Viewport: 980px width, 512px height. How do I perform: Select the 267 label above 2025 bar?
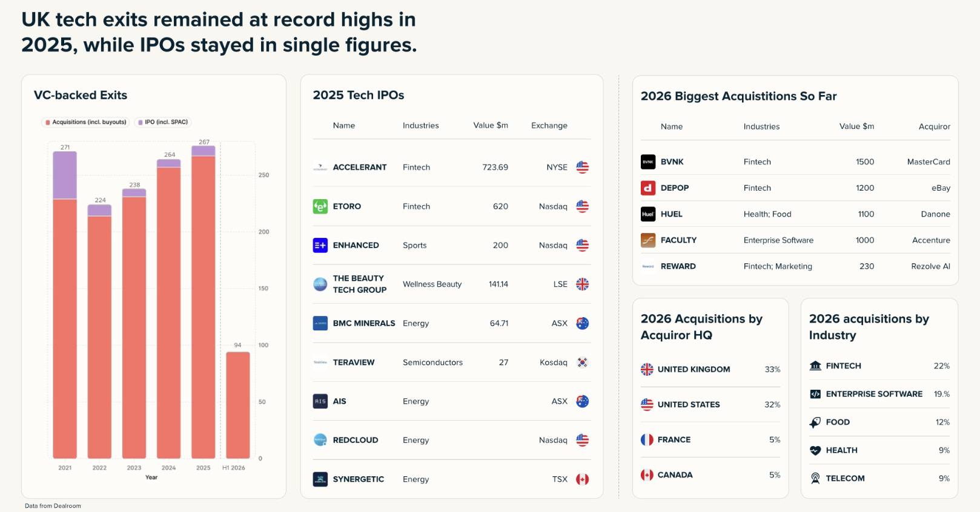coord(204,142)
